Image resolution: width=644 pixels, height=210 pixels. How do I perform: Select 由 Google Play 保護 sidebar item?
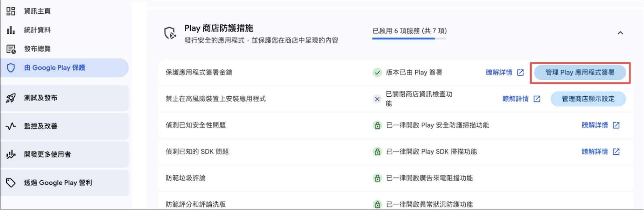(65, 68)
